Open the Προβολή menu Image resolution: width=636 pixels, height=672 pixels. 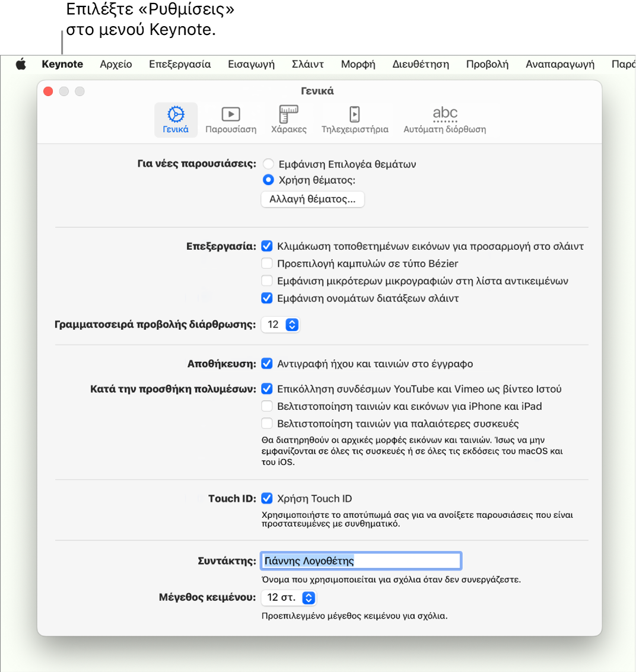point(487,64)
